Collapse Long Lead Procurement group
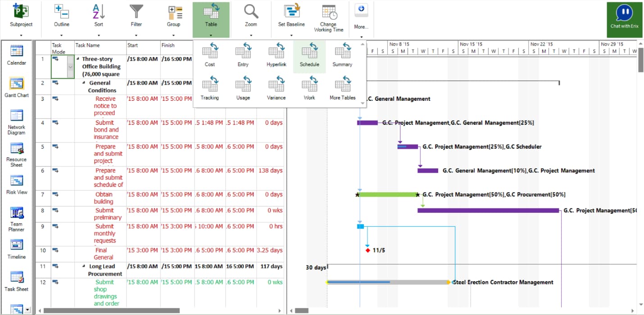This screenshot has height=315, width=644. tap(84, 266)
